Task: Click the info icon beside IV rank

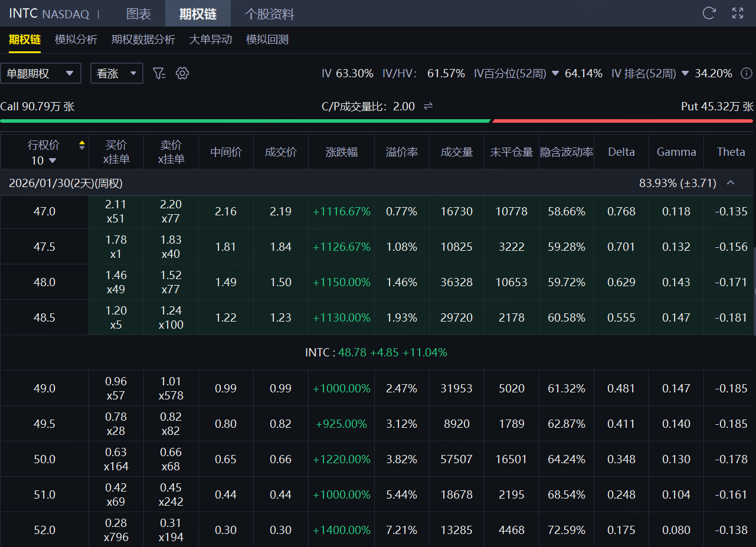Action: tap(747, 73)
